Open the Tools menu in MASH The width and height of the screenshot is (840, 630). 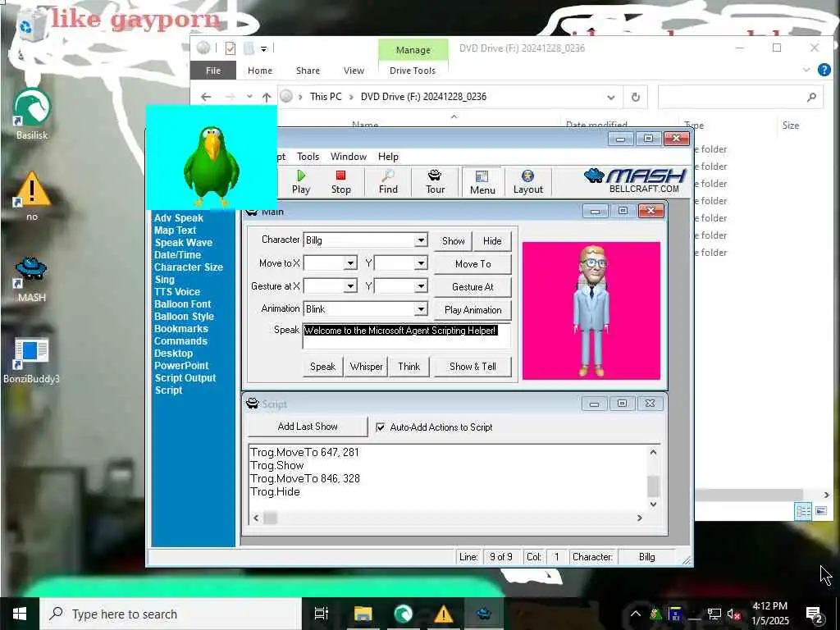tap(308, 157)
